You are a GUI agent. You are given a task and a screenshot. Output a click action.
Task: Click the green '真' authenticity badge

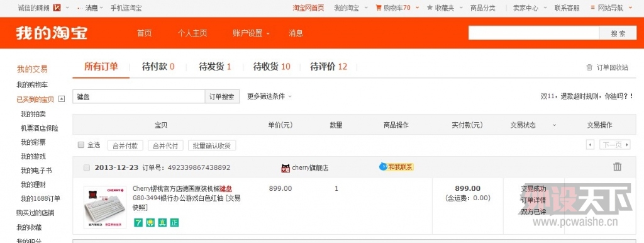click(x=162, y=222)
